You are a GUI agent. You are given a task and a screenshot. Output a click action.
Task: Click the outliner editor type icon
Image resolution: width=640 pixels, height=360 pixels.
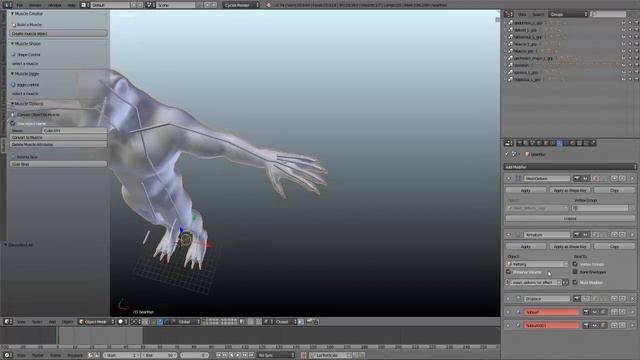[508, 14]
